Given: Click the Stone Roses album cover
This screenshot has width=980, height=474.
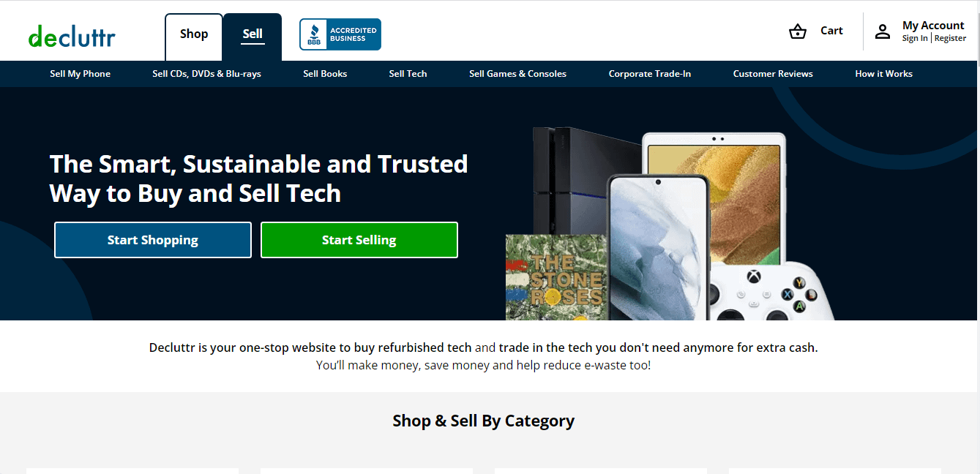Looking at the screenshot, I should click(556, 277).
